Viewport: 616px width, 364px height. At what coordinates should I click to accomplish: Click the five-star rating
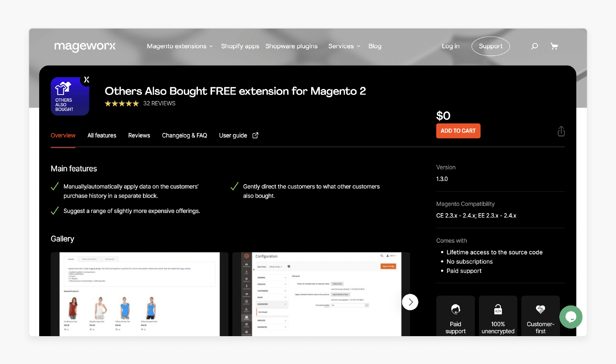[x=122, y=103]
